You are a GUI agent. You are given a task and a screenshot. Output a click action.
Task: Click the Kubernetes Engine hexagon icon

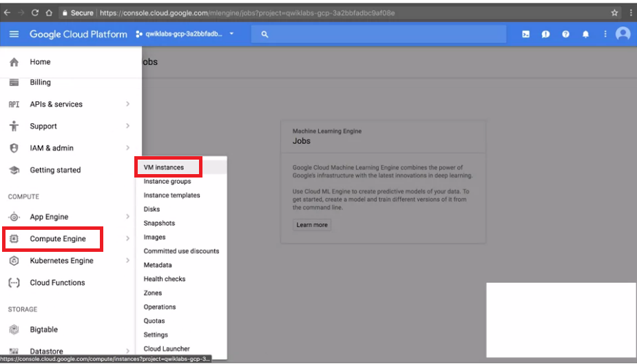coord(14,261)
